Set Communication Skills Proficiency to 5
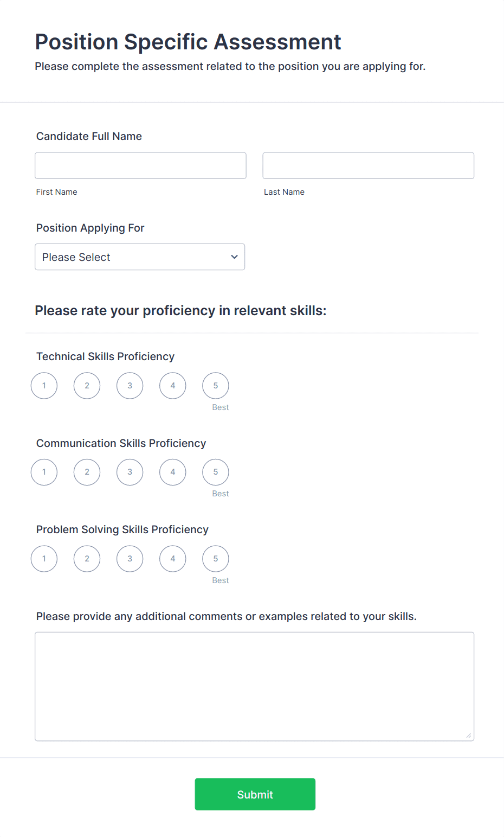 pos(215,472)
